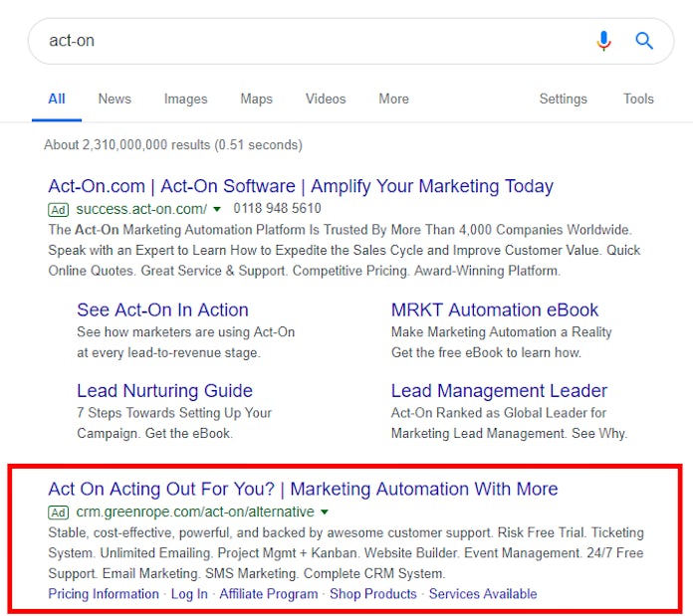Open the Services Available link
Viewport: 693px width, 616px height.
(x=483, y=594)
